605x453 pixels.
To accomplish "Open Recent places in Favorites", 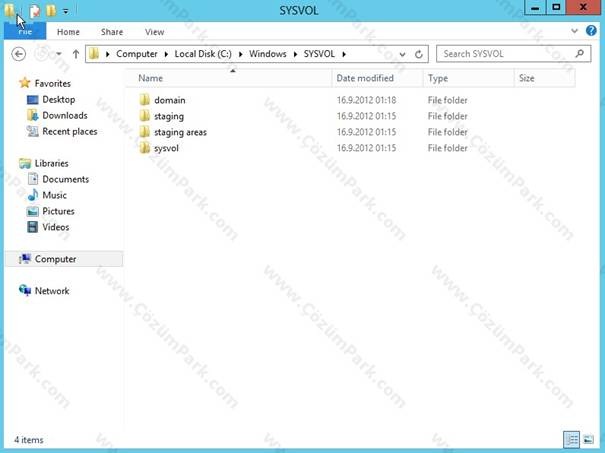I will (70, 132).
